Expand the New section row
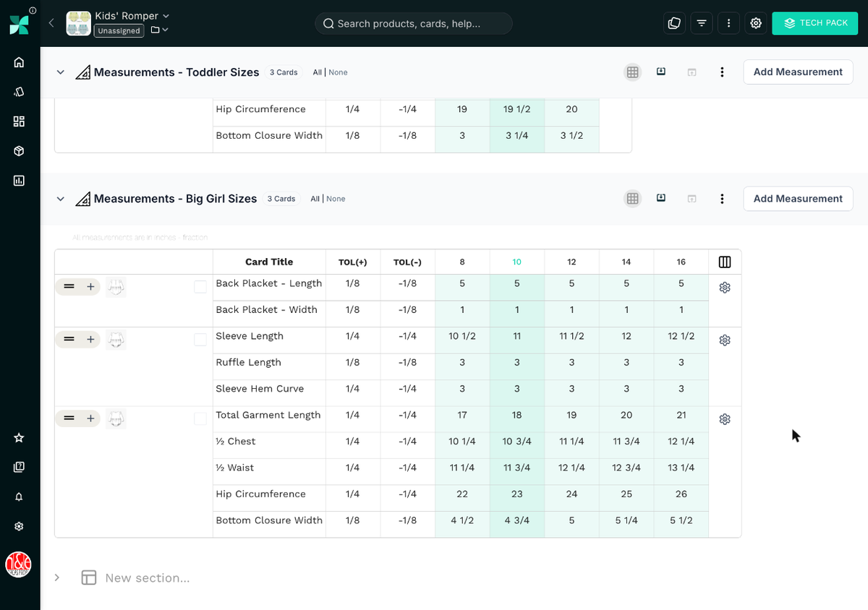 coord(57,577)
